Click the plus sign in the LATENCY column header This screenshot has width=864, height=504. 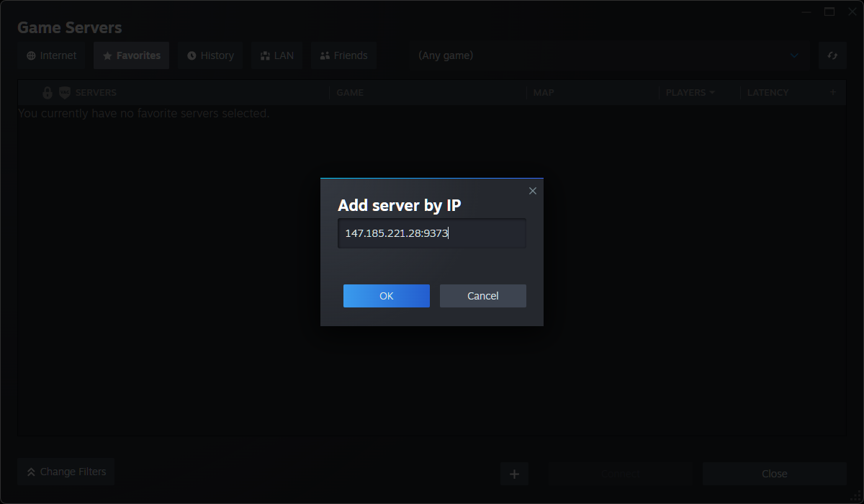tap(832, 92)
